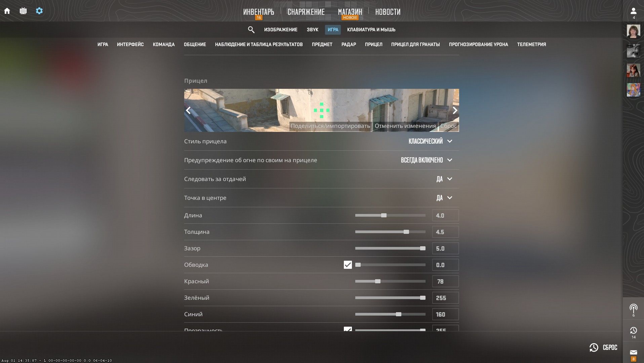This screenshot has width=644, height=363.
Task: Click the home icon top left
Action: point(7,10)
